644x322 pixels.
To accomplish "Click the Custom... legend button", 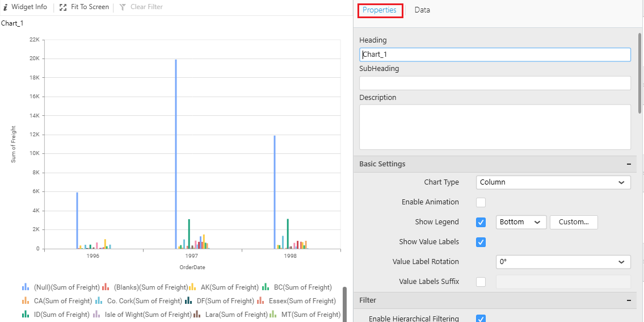I will tap(573, 222).
